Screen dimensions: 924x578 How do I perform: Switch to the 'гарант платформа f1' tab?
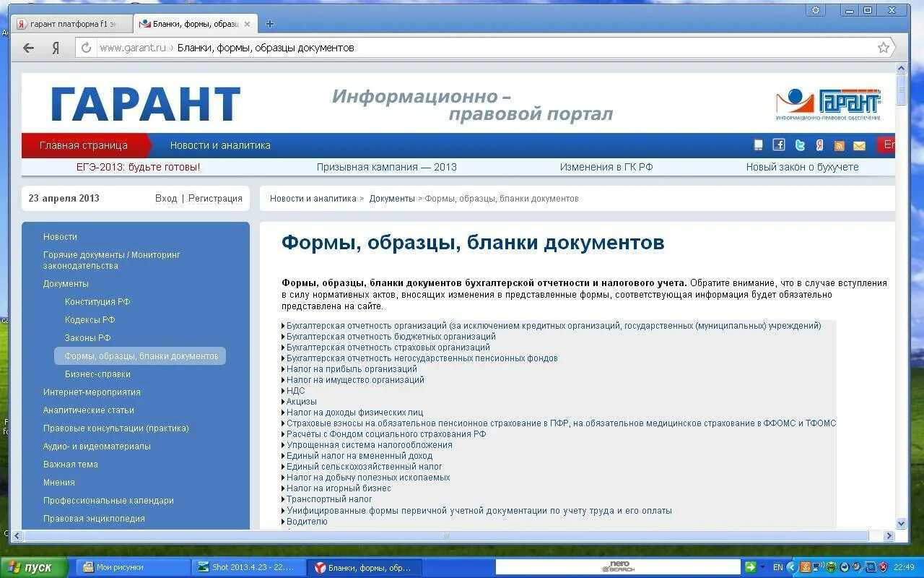pos(71,24)
